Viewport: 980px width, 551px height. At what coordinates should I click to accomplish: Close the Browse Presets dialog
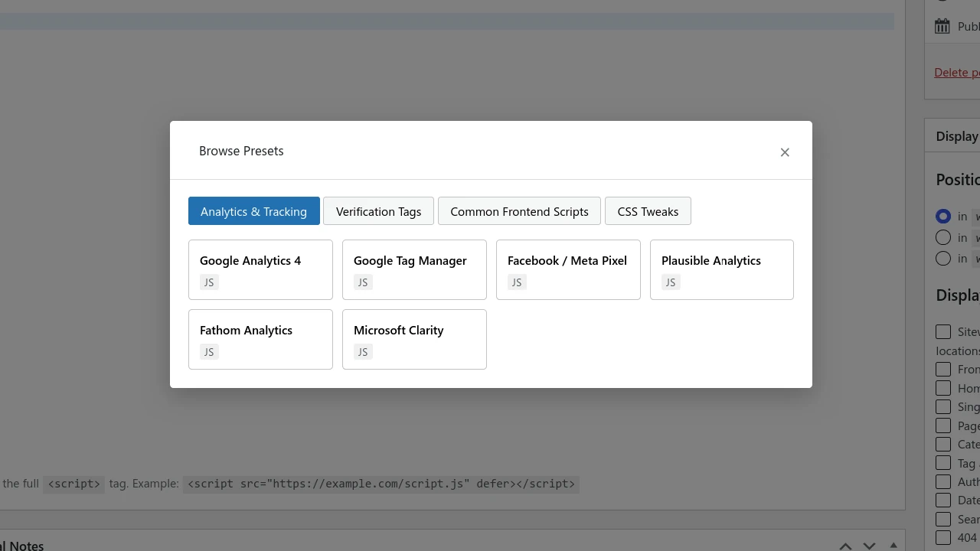point(785,152)
